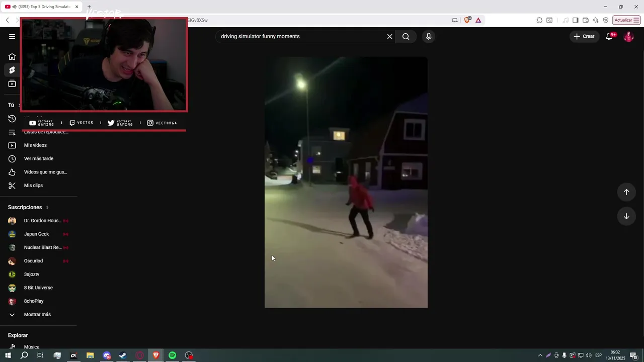
Task: Click the Crear button
Action: (584, 36)
